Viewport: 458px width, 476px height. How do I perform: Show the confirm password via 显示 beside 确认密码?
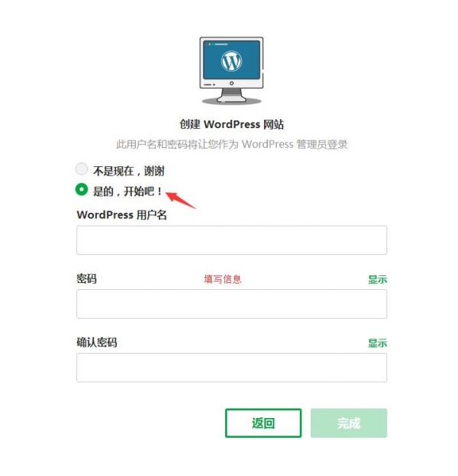pyautogui.click(x=378, y=343)
